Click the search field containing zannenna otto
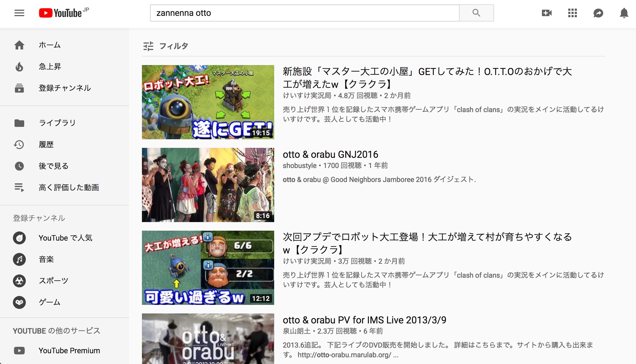 point(305,13)
